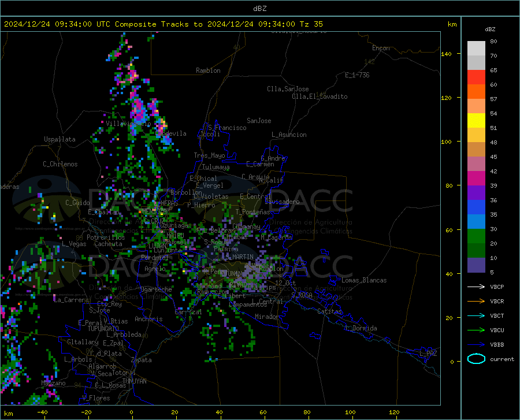The height and width of the screenshot is (420, 520).
Task: Select the light gray 70-80 dBZ swatch
Action: 476,49
